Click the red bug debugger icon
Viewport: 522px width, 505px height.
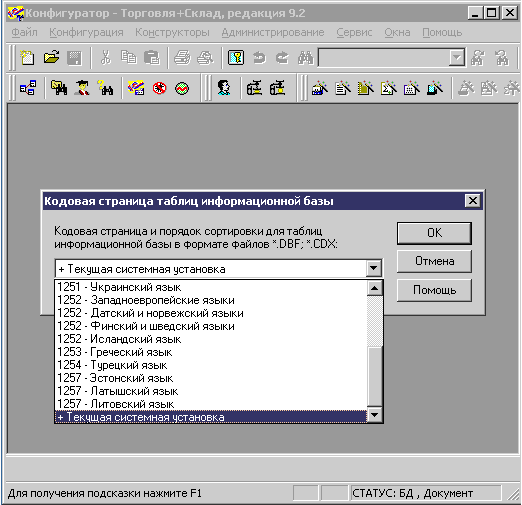159,88
